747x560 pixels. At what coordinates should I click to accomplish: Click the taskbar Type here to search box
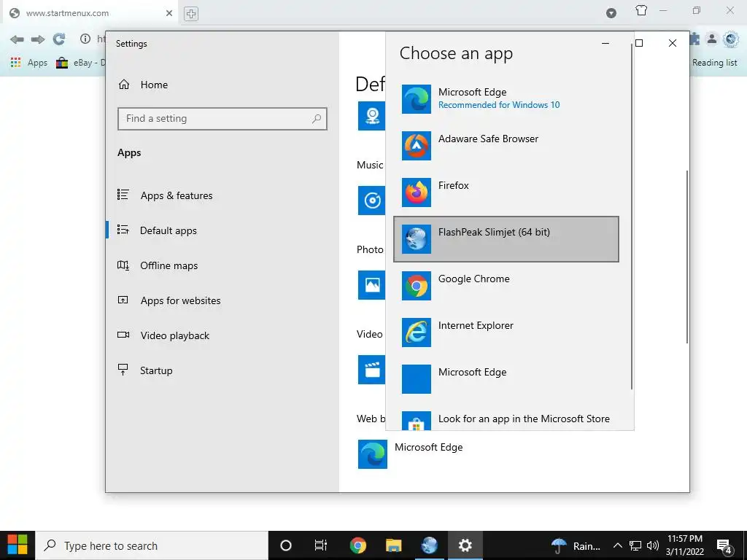click(x=152, y=545)
